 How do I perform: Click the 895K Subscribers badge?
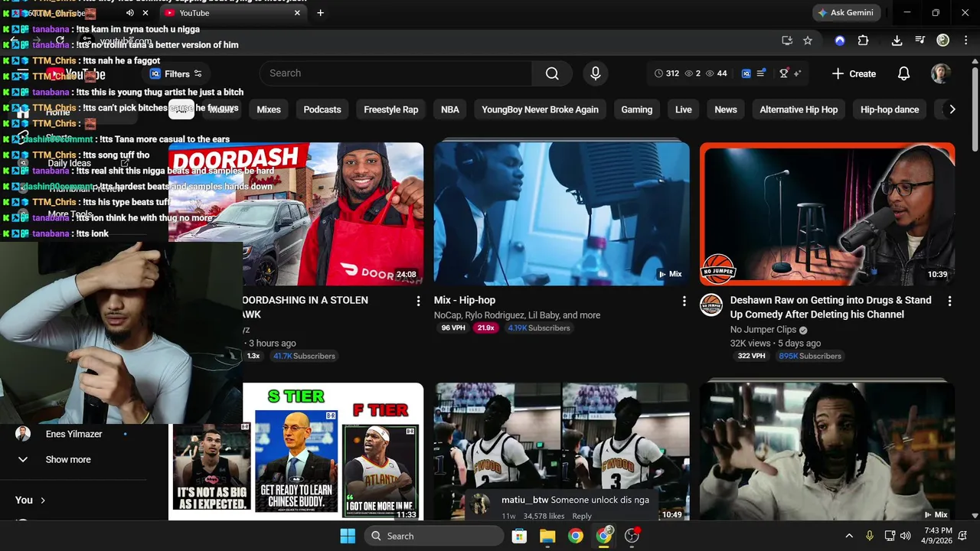810,356
